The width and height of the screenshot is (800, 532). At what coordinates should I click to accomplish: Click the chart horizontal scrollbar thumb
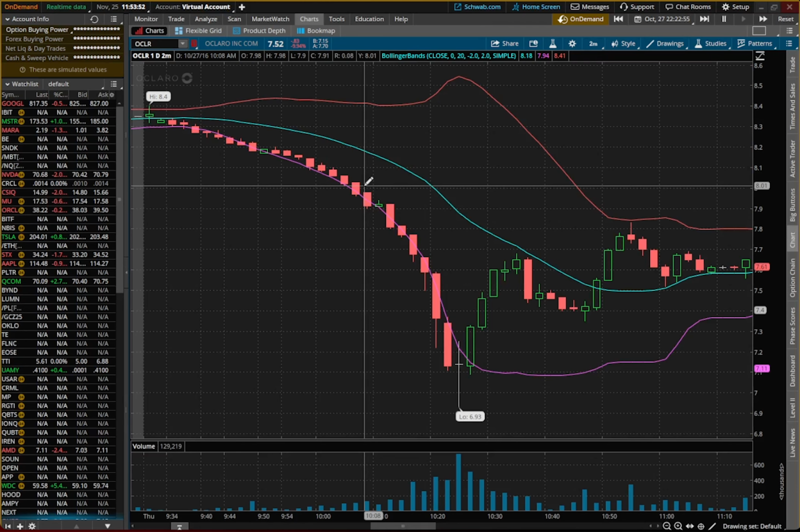point(403,526)
